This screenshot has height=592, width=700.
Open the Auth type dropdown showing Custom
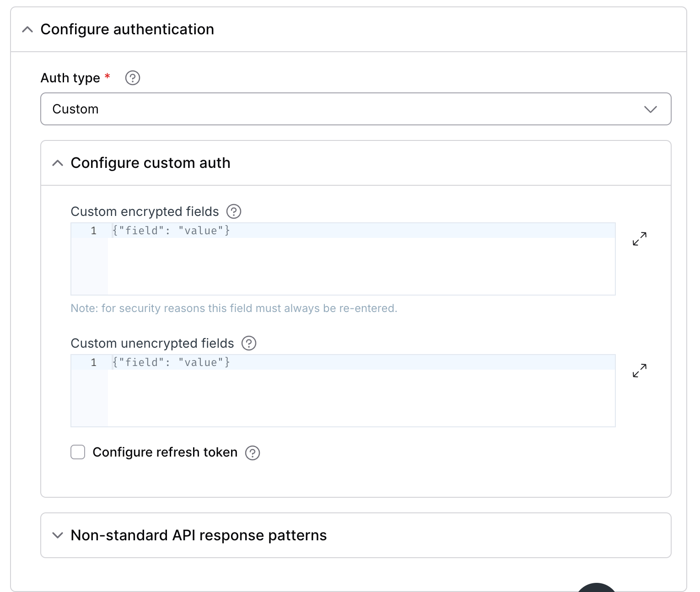point(356,109)
